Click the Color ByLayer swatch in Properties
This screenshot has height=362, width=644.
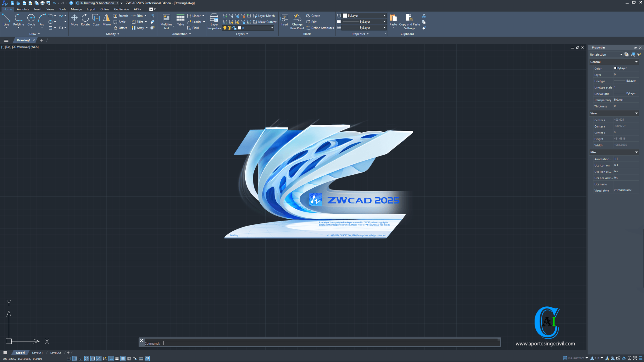tap(615, 68)
